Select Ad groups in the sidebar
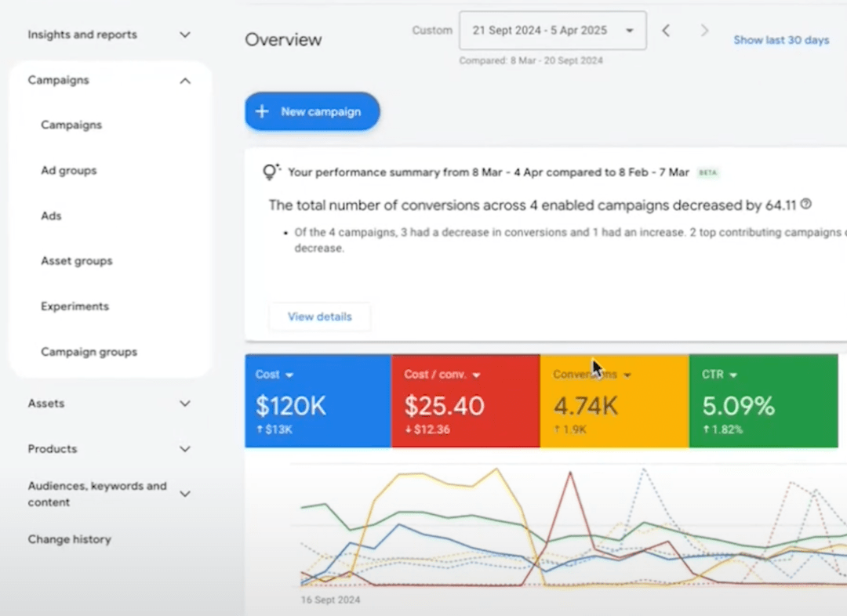This screenshot has height=616, width=847. [68, 170]
